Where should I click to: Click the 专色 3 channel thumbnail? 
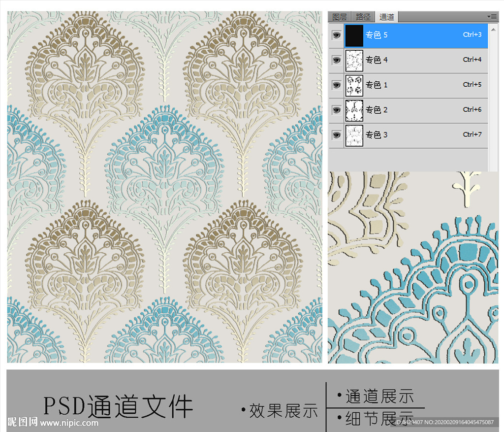[354, 135]
